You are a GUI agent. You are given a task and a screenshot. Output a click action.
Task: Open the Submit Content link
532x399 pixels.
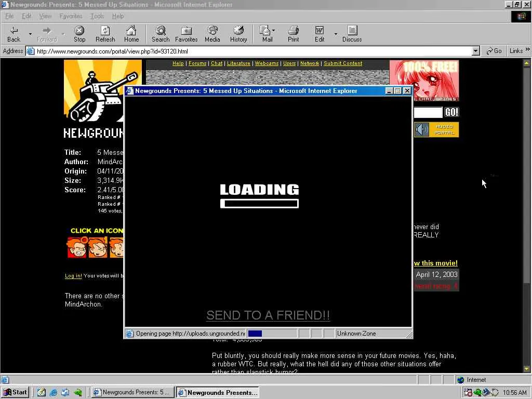pyautogui.click(x=343, y=63)
